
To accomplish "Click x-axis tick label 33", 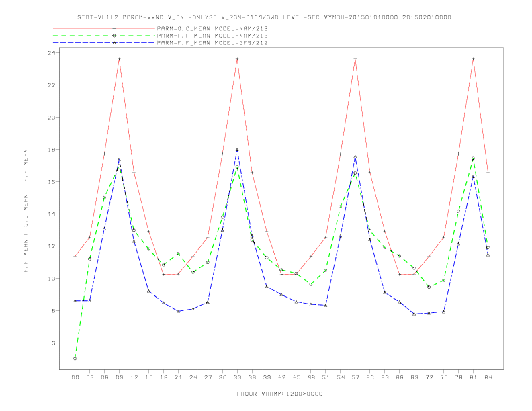I will click(x=237, y=377).
